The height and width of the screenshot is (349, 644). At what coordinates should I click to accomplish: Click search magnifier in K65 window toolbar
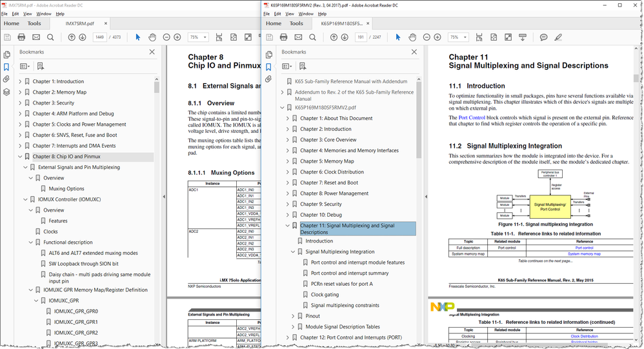[x=312, y=37]
